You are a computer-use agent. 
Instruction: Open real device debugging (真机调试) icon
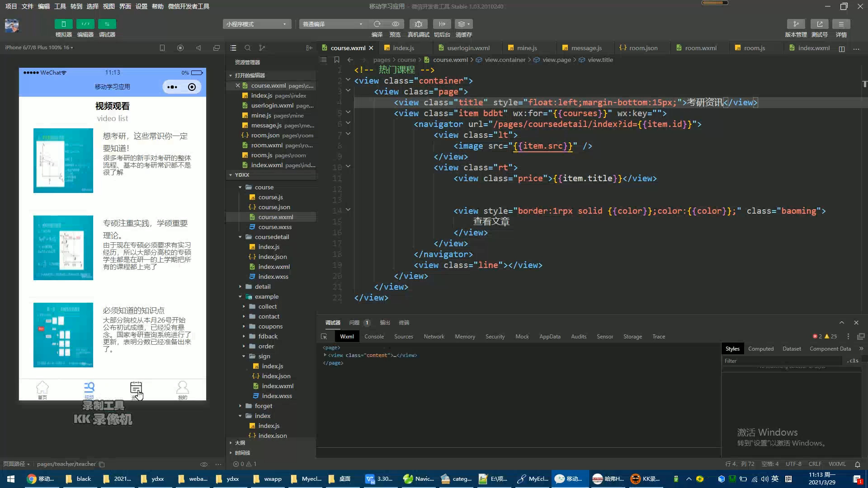(x=418, y=24)
